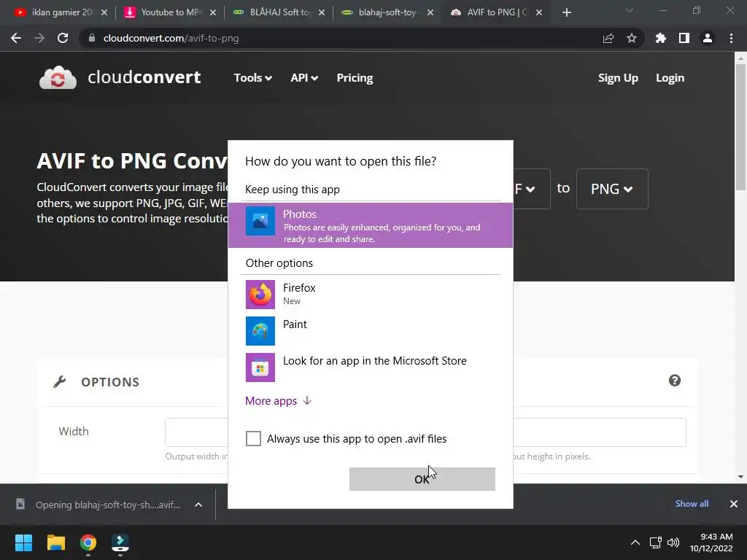The width and height of the screenshot is (747, 560).
Task: Click the options help question mark icon
Action: coord(675,381)
